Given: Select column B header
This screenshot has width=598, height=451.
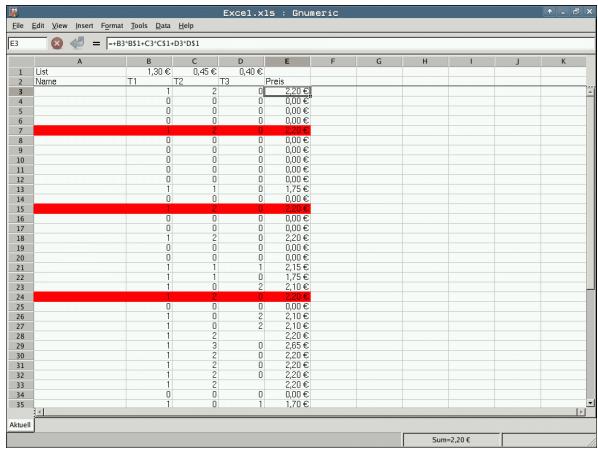Looking at the screenshot, I should [x=149, y=61].
